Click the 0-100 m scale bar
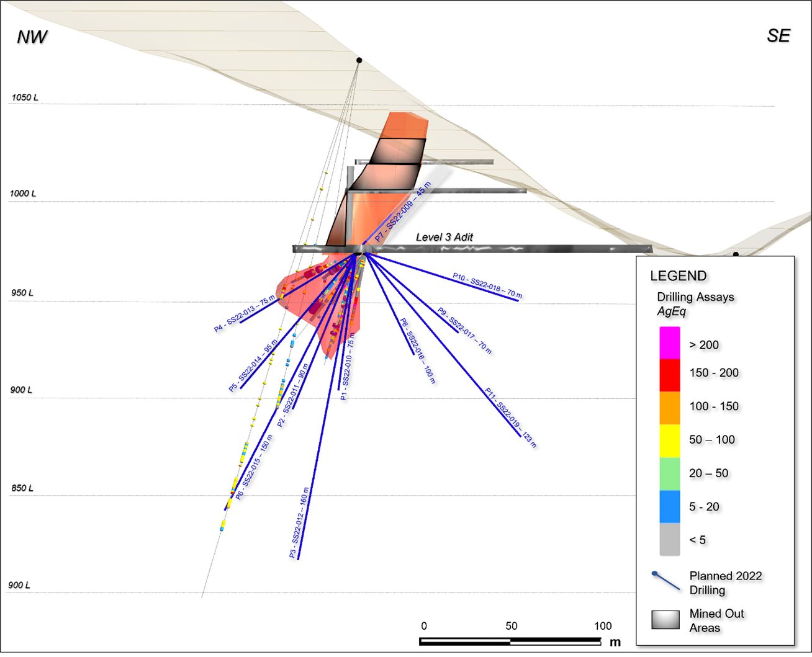 pos(511,641)
